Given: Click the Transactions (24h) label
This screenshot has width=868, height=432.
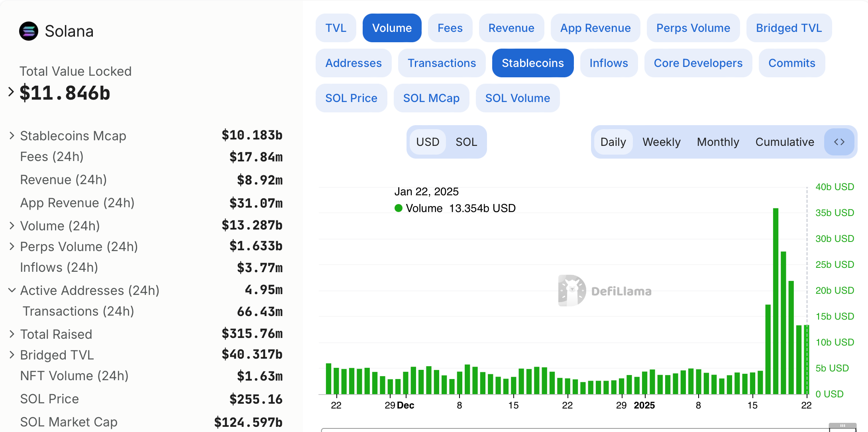Looking at the screenshot, I should point(79,311).
